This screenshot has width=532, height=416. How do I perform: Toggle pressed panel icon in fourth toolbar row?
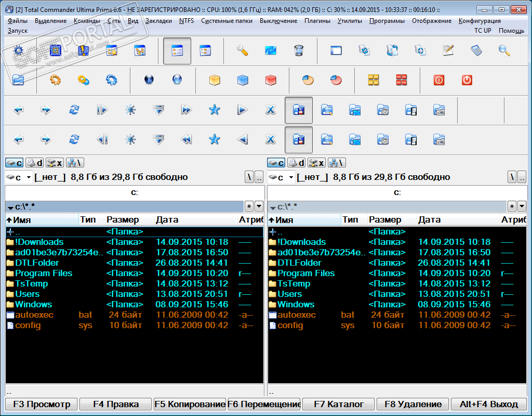coord(299,139)
